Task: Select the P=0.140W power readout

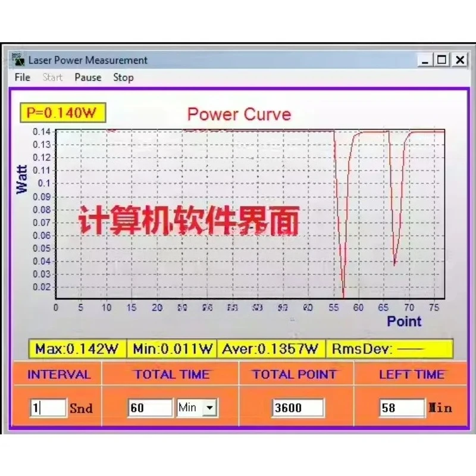Action: tap(63, 112)
